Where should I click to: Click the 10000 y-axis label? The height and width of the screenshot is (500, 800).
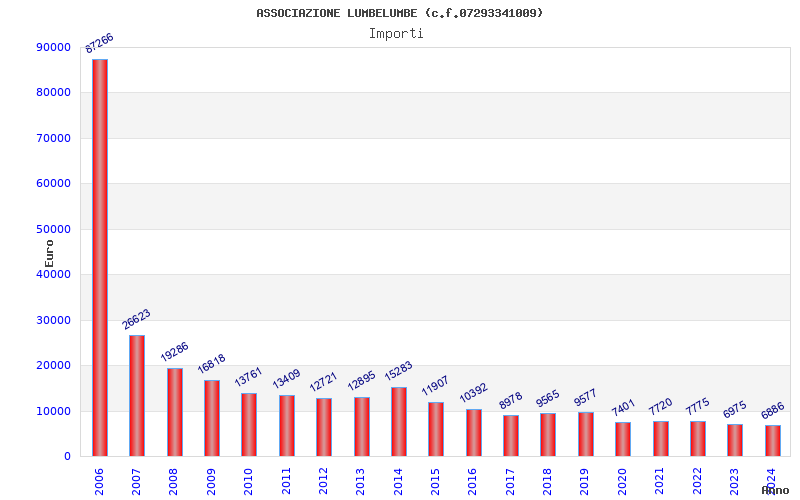tap(54, 411)
